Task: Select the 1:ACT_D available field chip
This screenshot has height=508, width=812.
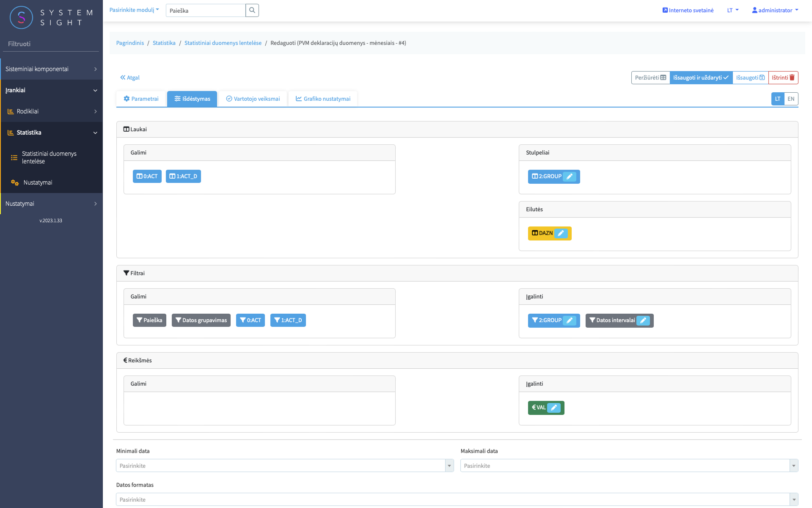Action: tap(183, 177)
